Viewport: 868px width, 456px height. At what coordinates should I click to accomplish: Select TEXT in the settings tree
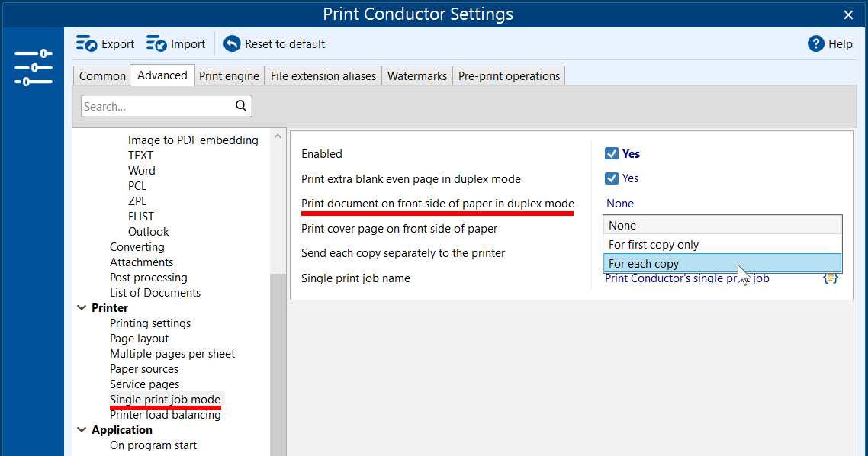[x=140, y=156]
